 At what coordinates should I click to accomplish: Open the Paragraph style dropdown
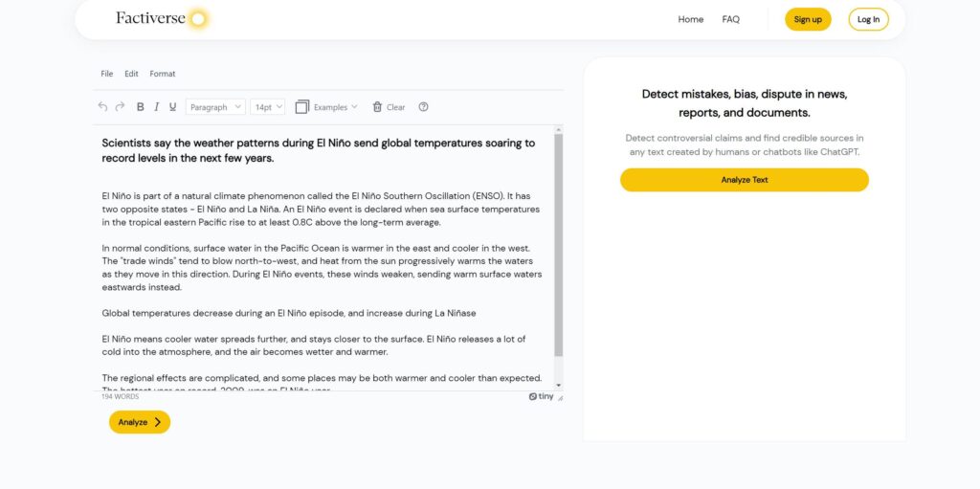(215, 107)
